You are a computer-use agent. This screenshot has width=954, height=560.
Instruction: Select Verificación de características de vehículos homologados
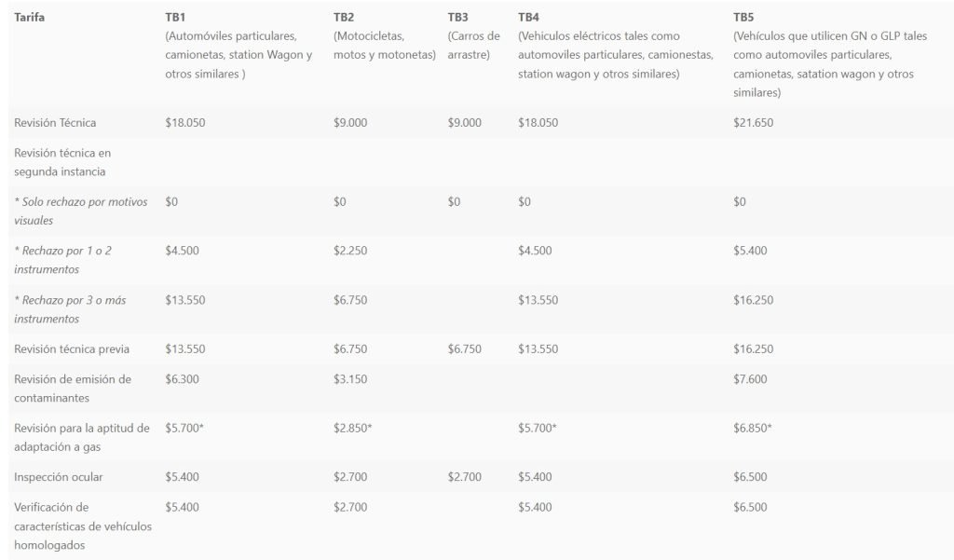(x=83, y=526)
